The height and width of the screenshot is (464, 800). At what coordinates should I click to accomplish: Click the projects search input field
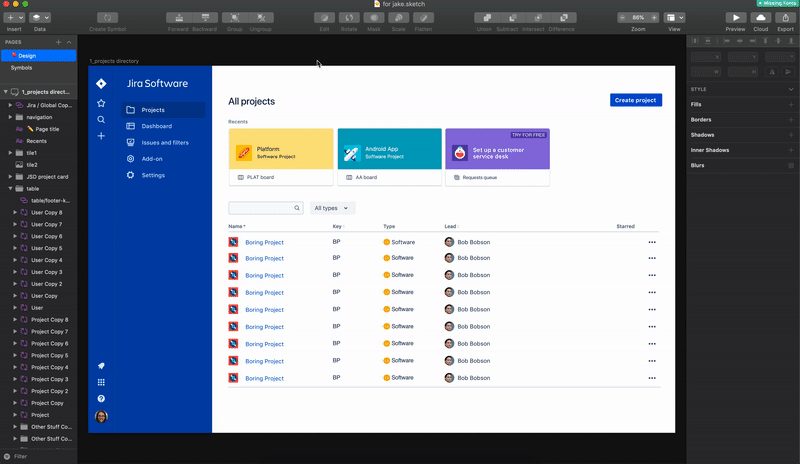pos(266,208)
